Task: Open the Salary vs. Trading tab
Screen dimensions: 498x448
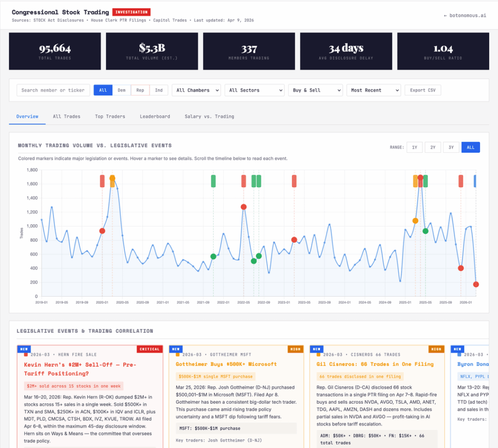Action: click(x=209, y=117)
